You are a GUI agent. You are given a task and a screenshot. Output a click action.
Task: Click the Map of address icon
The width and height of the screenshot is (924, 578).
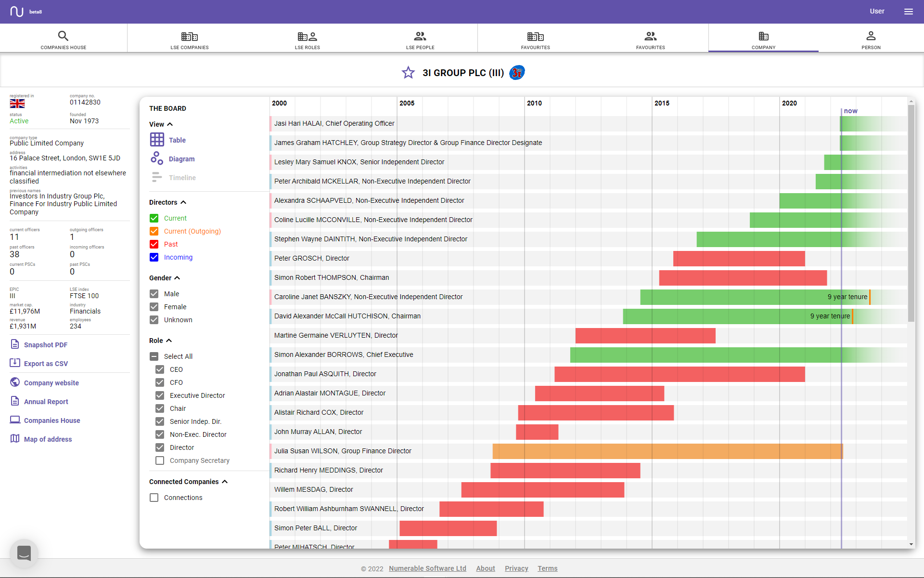coord(15,439)
